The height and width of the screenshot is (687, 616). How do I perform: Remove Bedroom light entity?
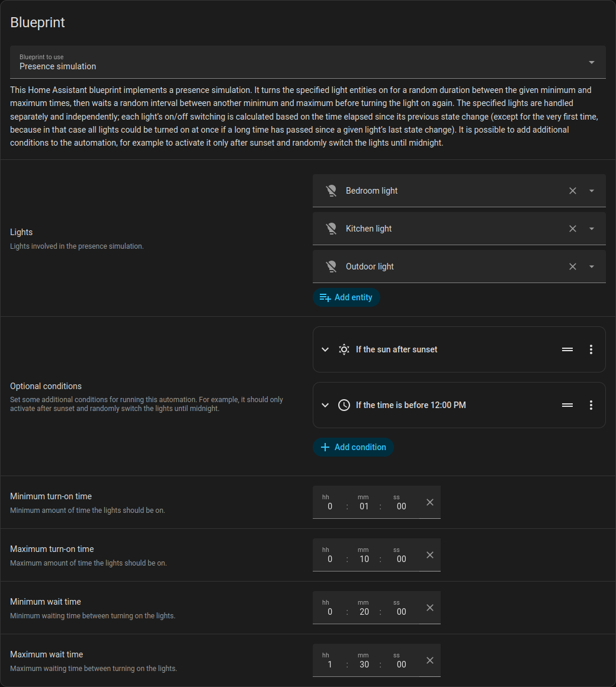pos(573,191)
